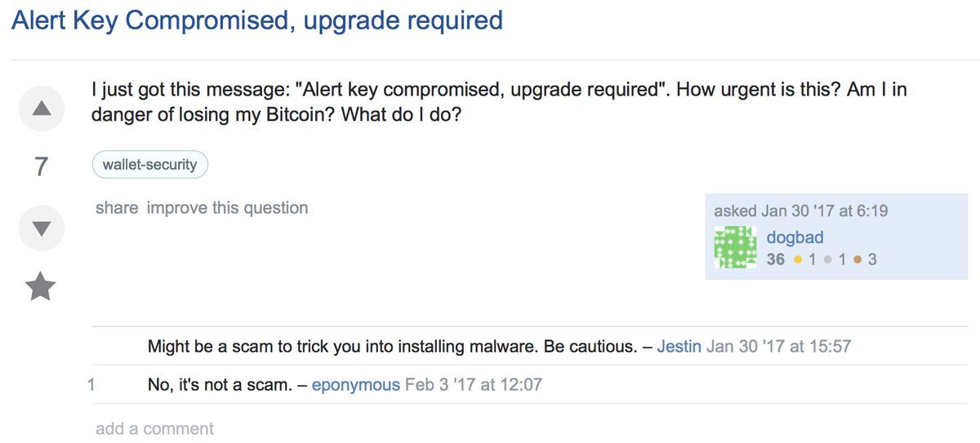980x443 pixels.
Task: Open the wallet-security tag
Action: [149, 165]
